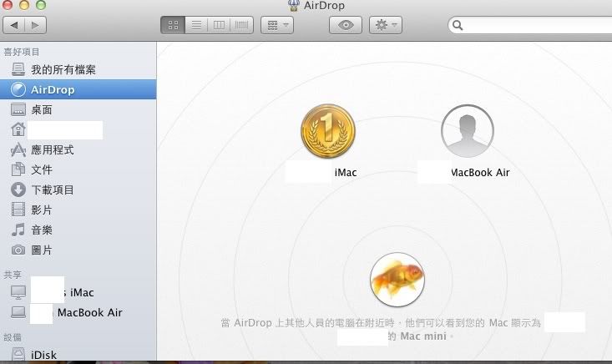Open 下載項目 in the sidebar

point(78,190)
